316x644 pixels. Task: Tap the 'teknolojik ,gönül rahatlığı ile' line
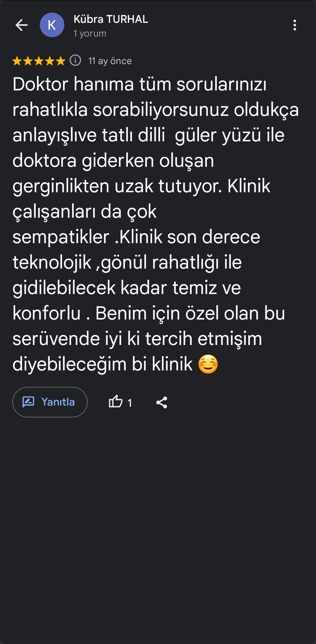pyautogui.click(x=127, y=262)
